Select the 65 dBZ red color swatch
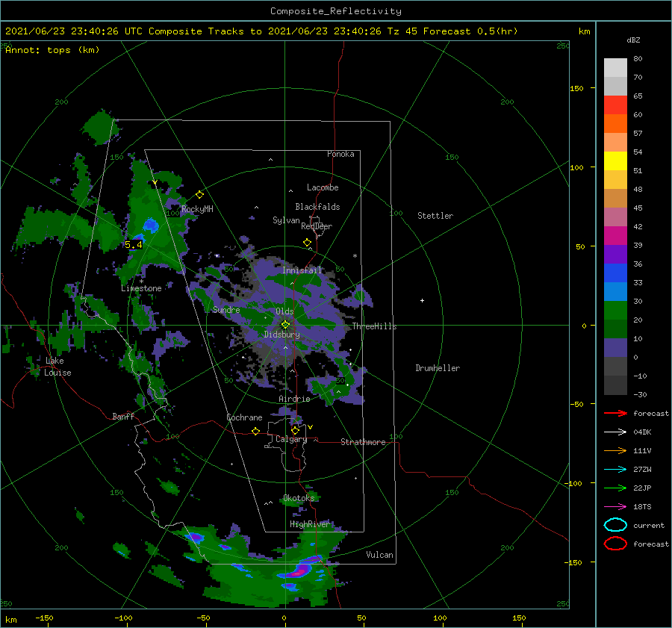Viewport: 672px width, 628px height. point(615,105)
